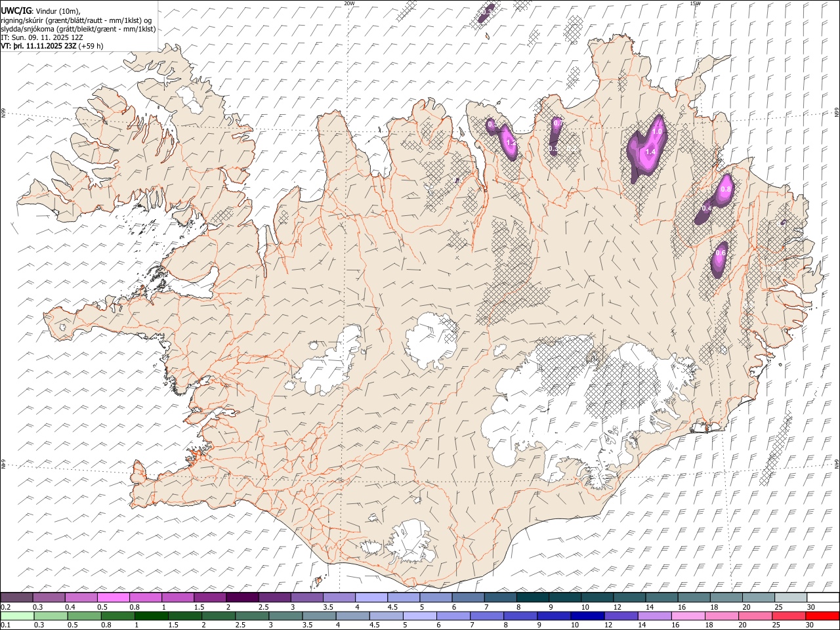The image size is (840, 630).
Task: Click the largest purple snowfall patch in northeast
Action: [646, 148]
